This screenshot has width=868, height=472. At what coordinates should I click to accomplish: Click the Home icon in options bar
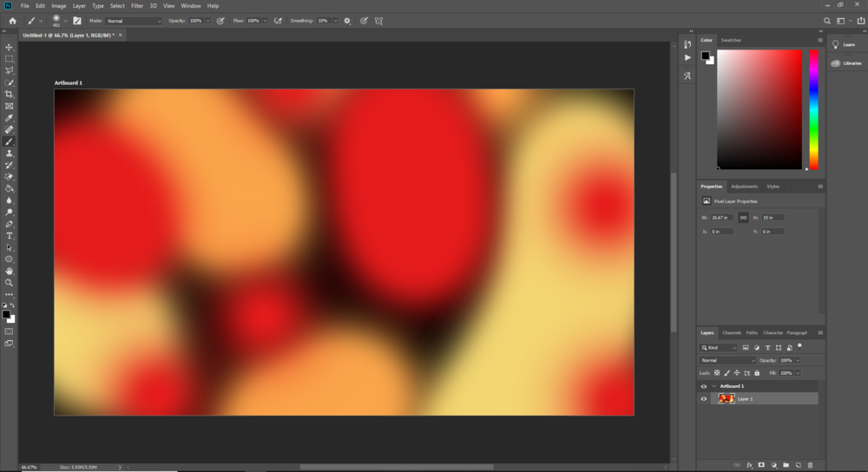click(12, 21)
